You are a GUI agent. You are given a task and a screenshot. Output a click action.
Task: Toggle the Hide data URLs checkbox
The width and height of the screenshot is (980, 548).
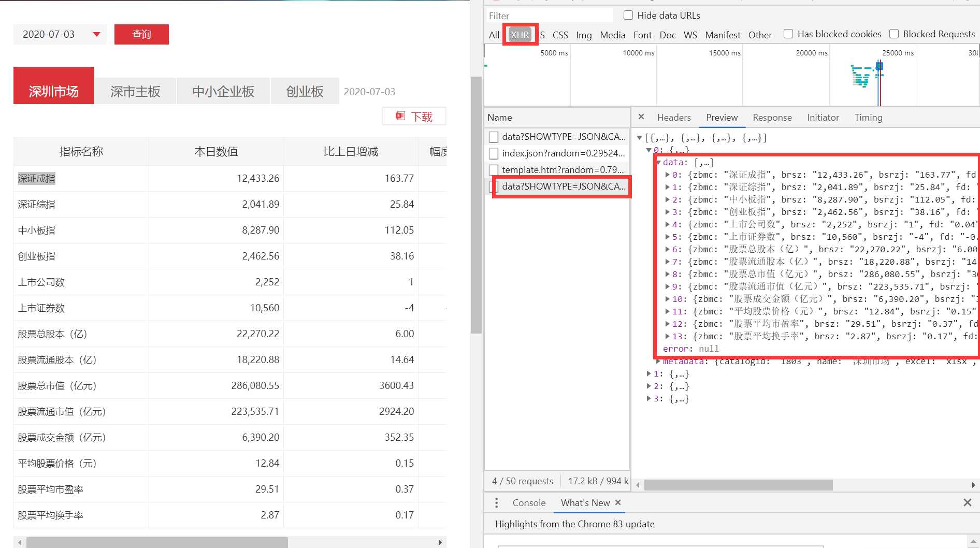coord(628,15)
